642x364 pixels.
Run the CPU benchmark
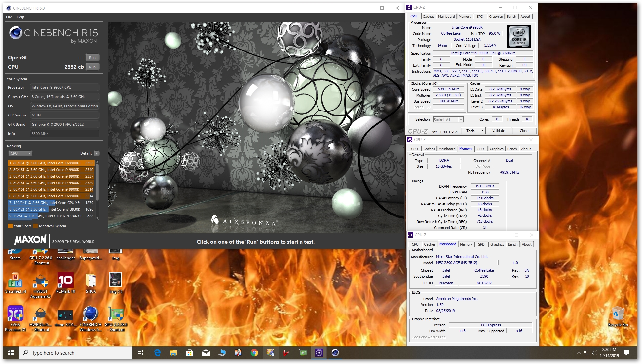pyautogui.click(x=92, y=67)
